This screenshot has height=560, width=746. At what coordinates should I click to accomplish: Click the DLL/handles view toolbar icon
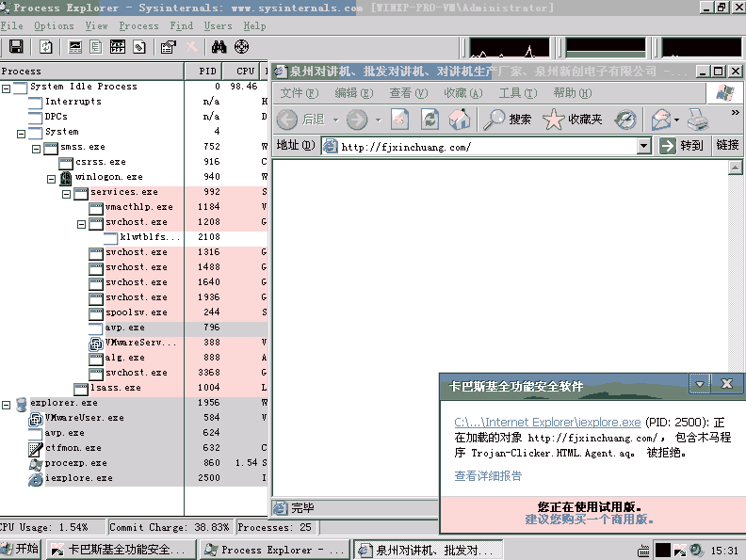138,46
